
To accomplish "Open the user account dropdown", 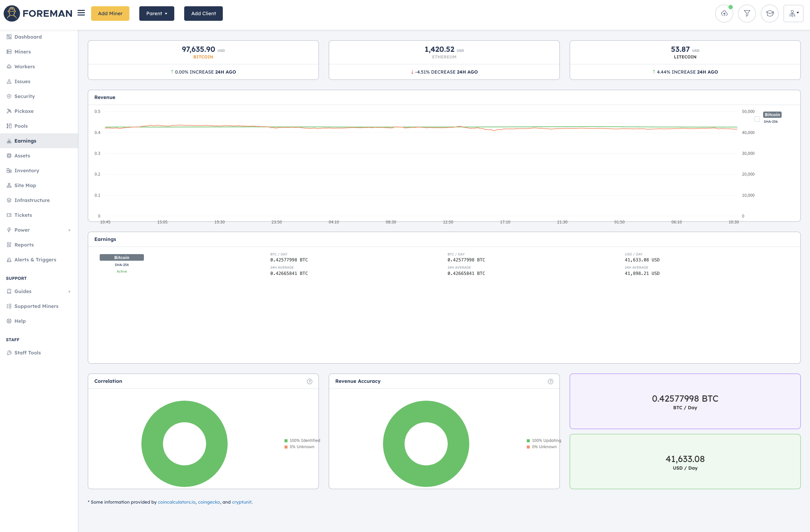I will click(793, 14).
